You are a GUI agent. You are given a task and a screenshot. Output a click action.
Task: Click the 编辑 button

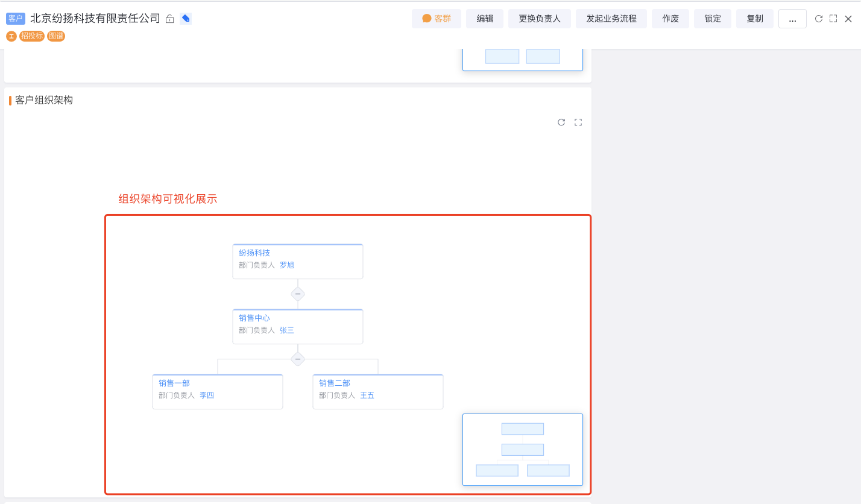(485, 18)
